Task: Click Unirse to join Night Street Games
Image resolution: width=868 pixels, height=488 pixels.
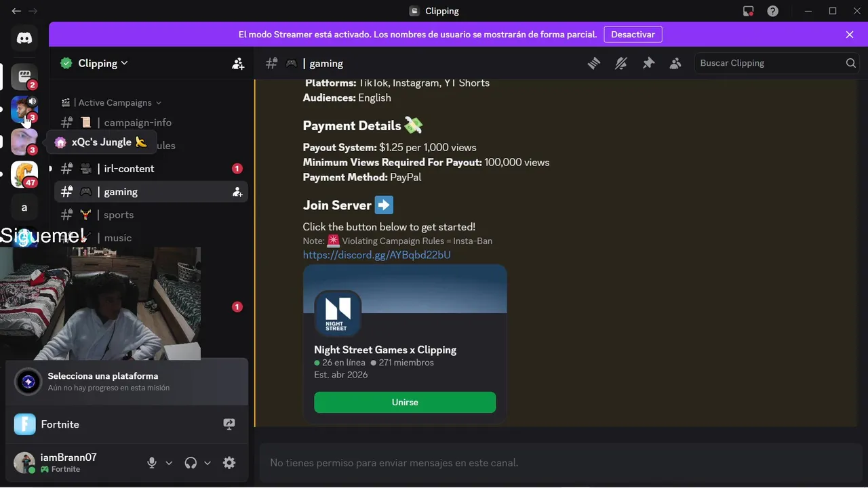Action: pos(405,402)
